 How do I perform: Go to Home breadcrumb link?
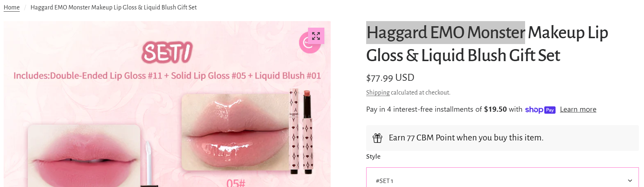pyautogui.click(x=12, y=7)
